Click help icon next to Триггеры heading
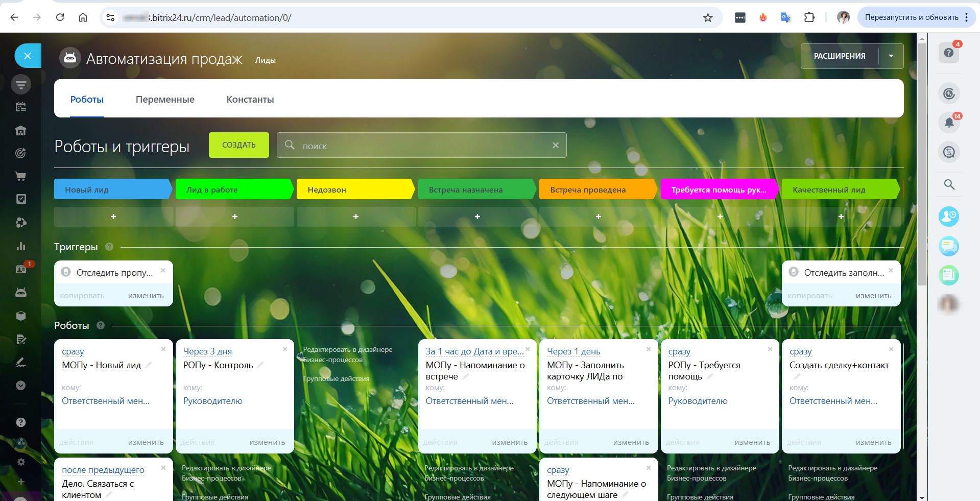The width and height of the screenshot is (980, 501). tap(109, 247)
